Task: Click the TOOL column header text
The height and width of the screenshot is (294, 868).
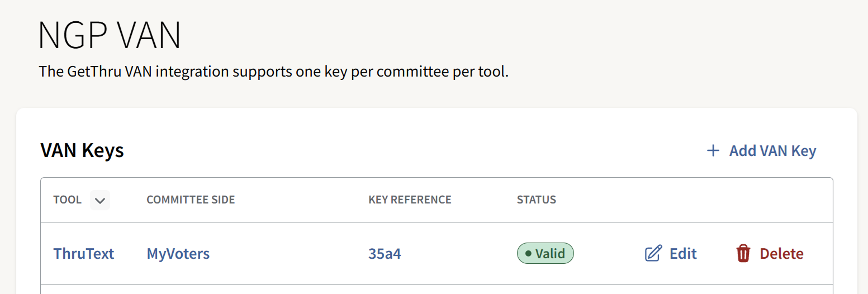Action: [67, 200]
